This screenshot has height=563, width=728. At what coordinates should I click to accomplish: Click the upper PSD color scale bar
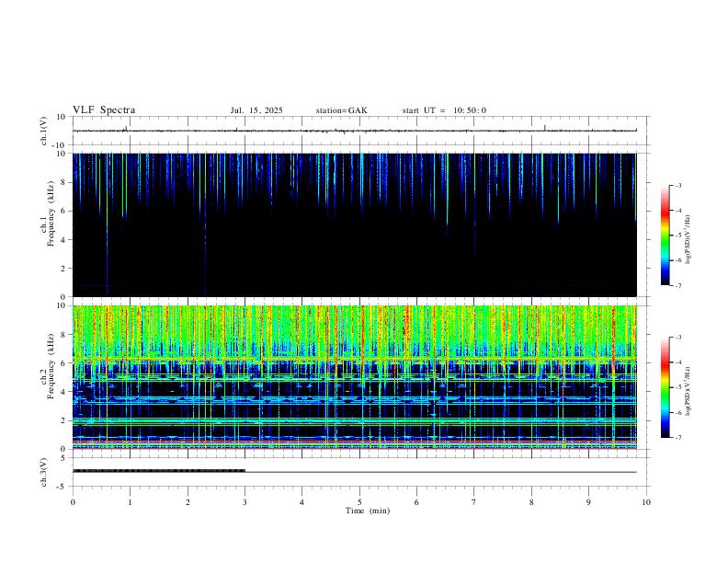click(x=665, y=236)
